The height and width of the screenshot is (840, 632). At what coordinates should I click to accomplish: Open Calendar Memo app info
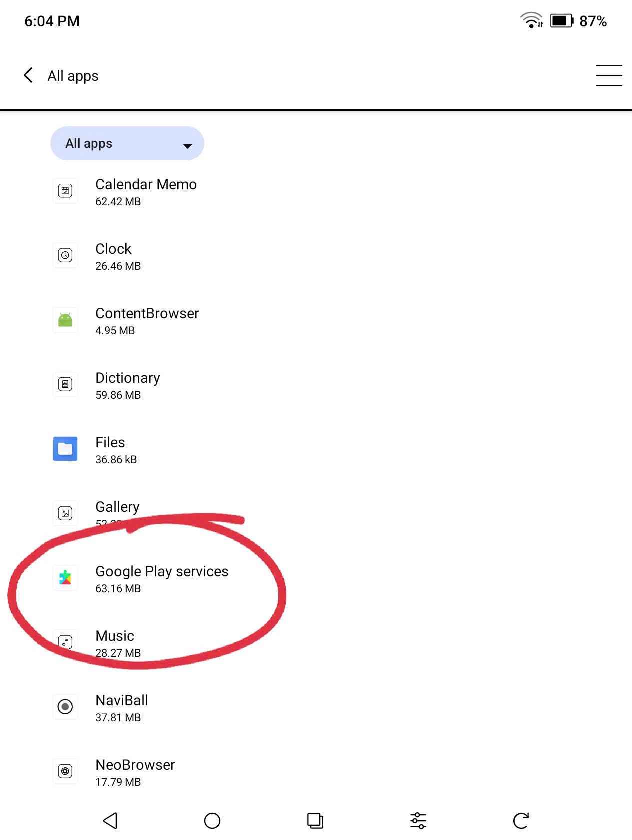pyautogui.click(x=316, y=192)
